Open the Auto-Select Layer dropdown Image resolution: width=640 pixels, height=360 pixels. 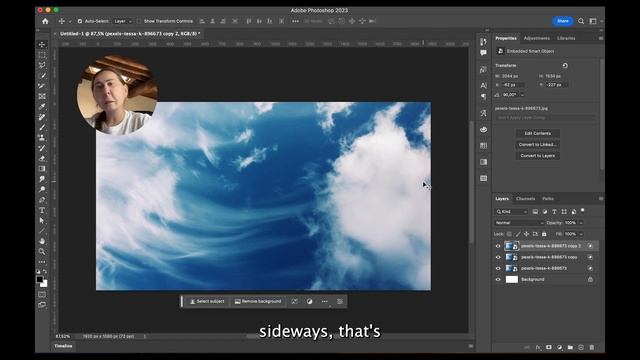click(x=123, y=21)
